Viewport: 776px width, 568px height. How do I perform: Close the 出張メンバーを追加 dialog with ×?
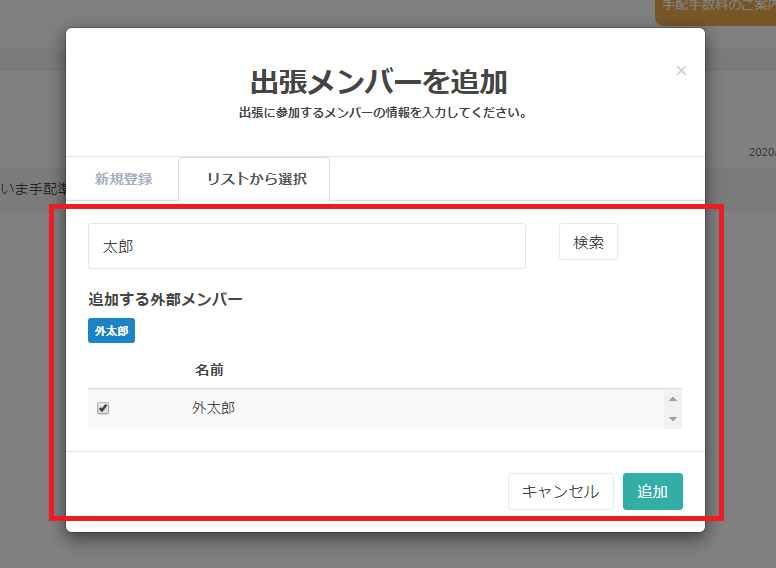click(681, 71)
